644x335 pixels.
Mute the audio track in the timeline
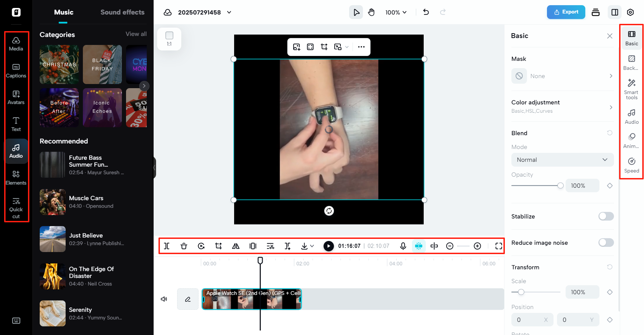point(164,299)
